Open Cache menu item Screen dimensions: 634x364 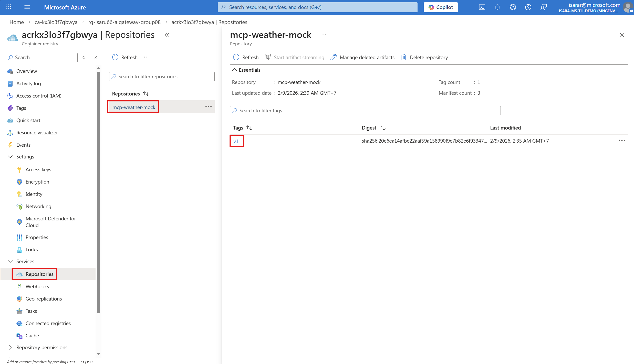tap(32, 336)
